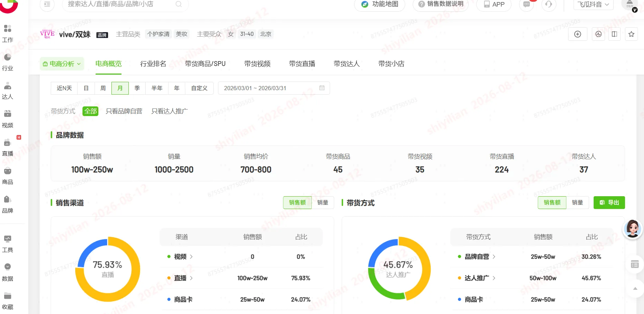
Task: Open the date range picker 2026/03/01 ~ 2026/03/31
Action: pos(274,88)
